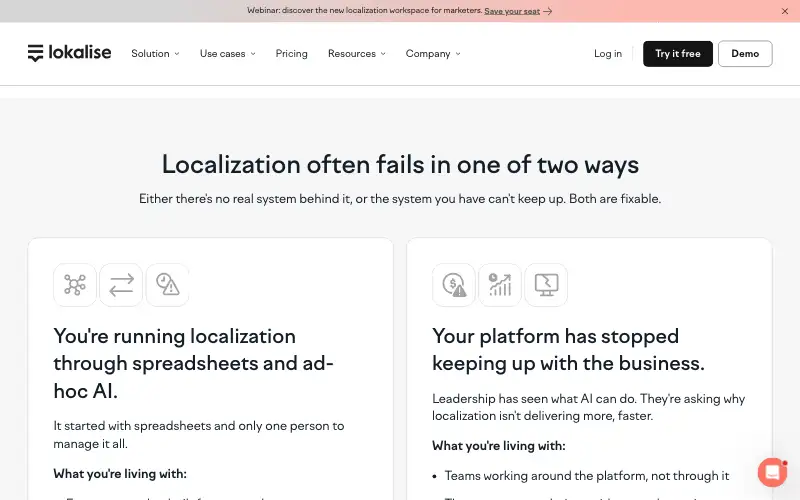
Task: Click "Your platform has stopped keeping up" heading
Action: 568,349
